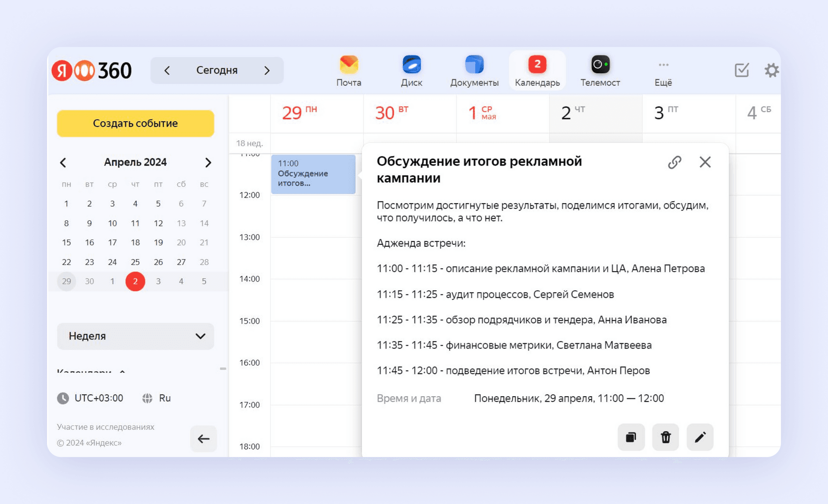Viewport: 828px width, 504px height.
Task: Select the 29 ПН day header
Action: click(x=300, y=113)
